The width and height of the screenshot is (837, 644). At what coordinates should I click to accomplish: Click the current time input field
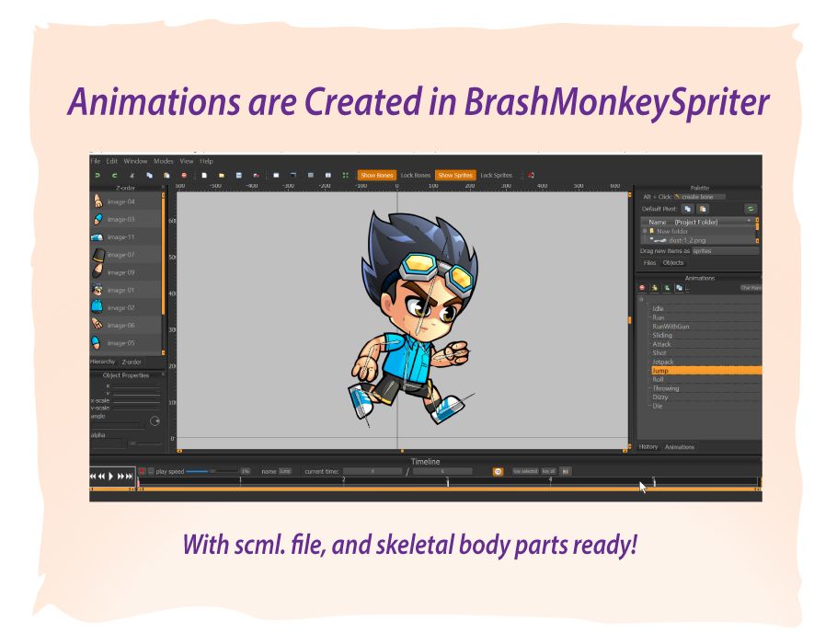[x=373, y=472]
